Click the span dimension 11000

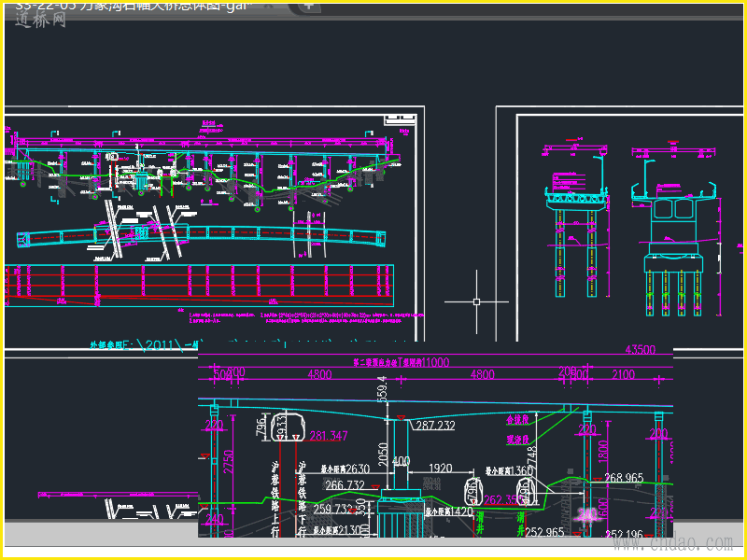pos(435,362)
